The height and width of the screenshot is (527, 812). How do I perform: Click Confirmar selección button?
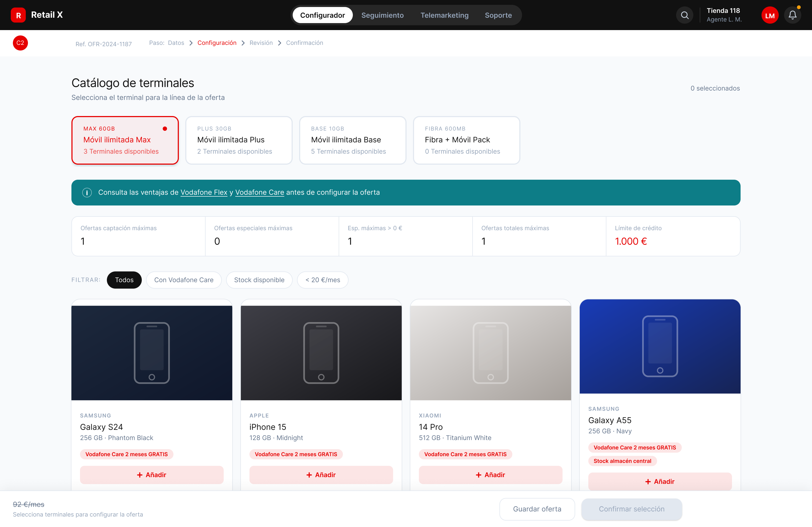pos(632,509)
